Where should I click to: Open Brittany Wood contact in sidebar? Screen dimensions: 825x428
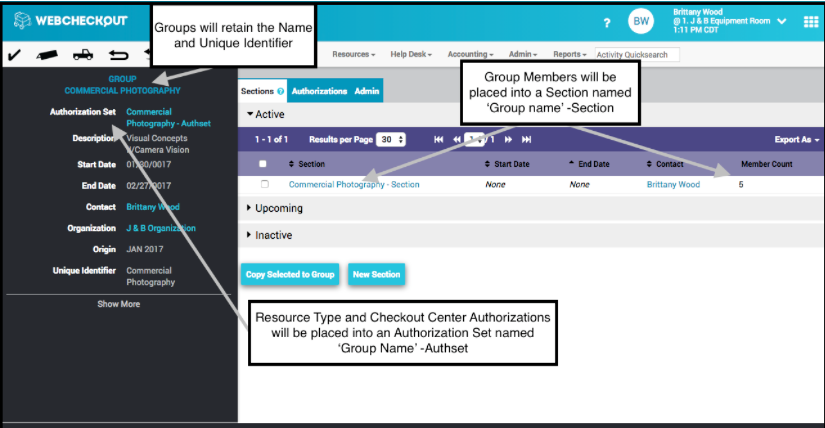coord(153,207)
